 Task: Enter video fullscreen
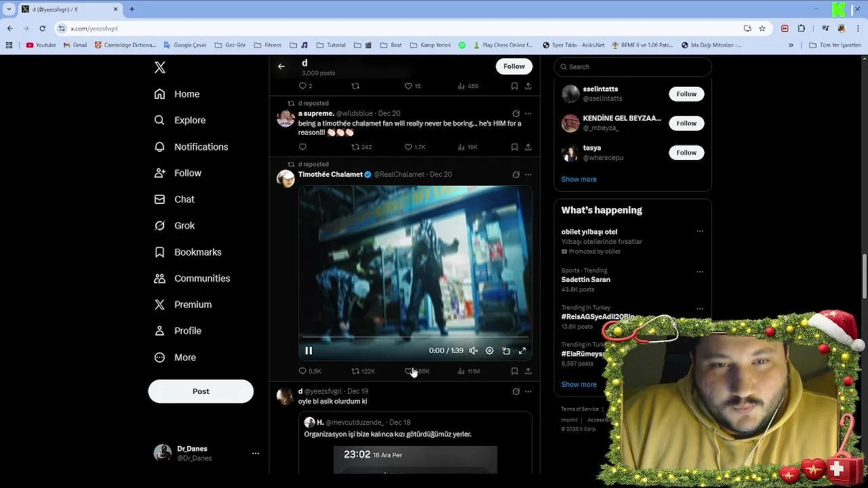pyautogui.click(x=522, y=350)
